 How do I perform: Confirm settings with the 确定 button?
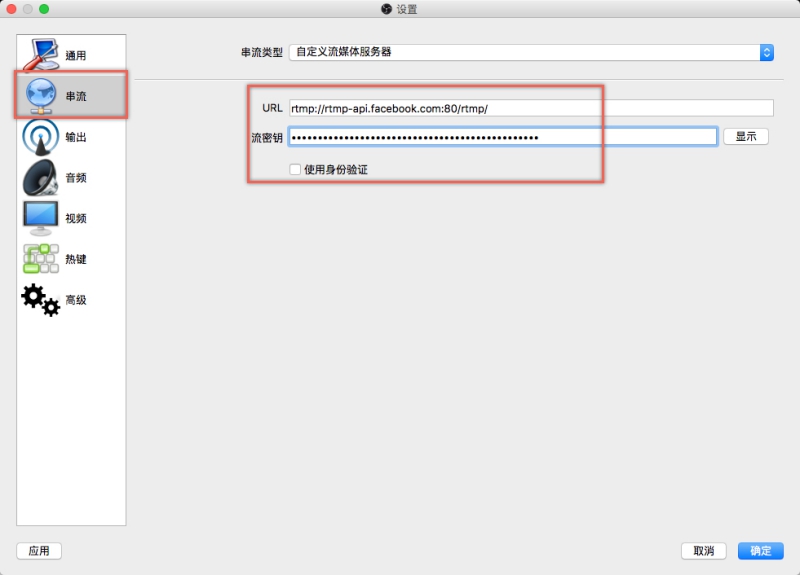coord(761,551)
